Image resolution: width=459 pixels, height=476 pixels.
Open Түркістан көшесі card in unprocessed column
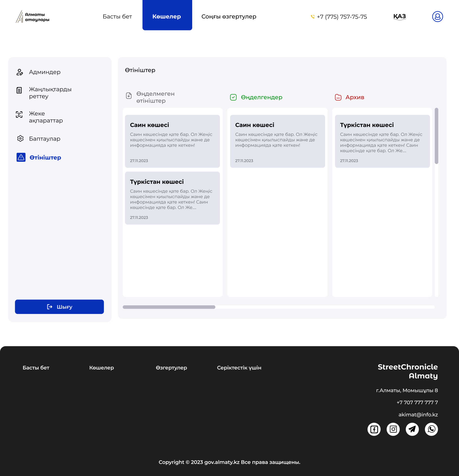(172, 198)
